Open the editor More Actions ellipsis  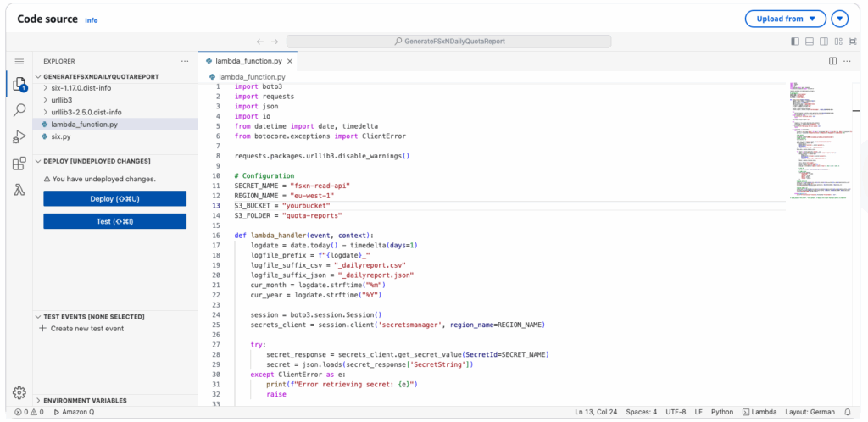point(847,61)
